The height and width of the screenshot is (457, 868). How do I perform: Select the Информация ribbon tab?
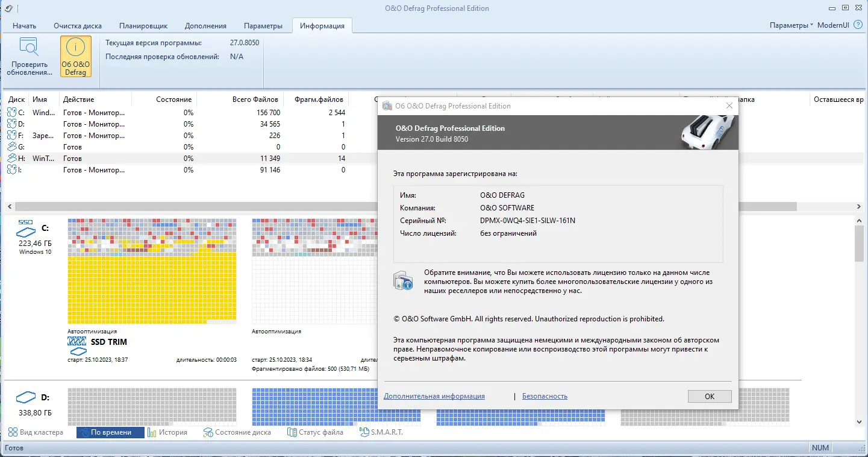click(322, 26)
